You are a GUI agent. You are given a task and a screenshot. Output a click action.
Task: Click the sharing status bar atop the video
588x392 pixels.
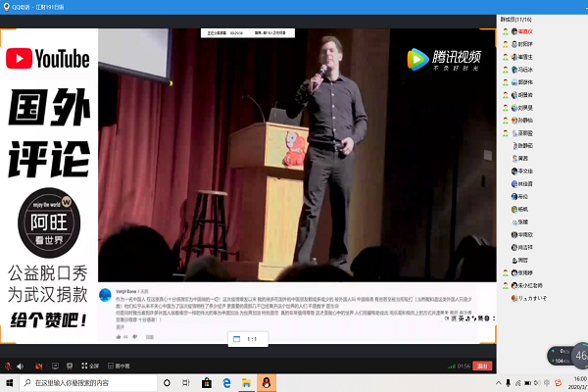(x=248, y=33)
